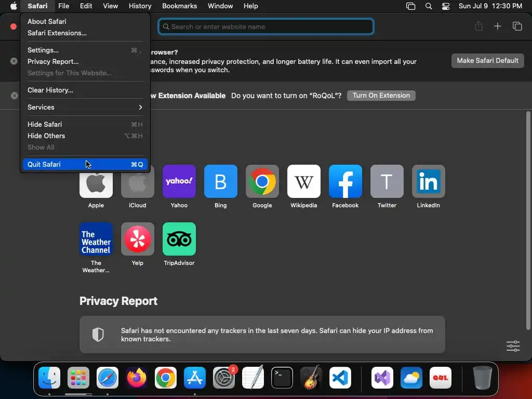Viewport: 532px width, 399px height.
Task: Open the Window menu
Action: pos(220,6)
